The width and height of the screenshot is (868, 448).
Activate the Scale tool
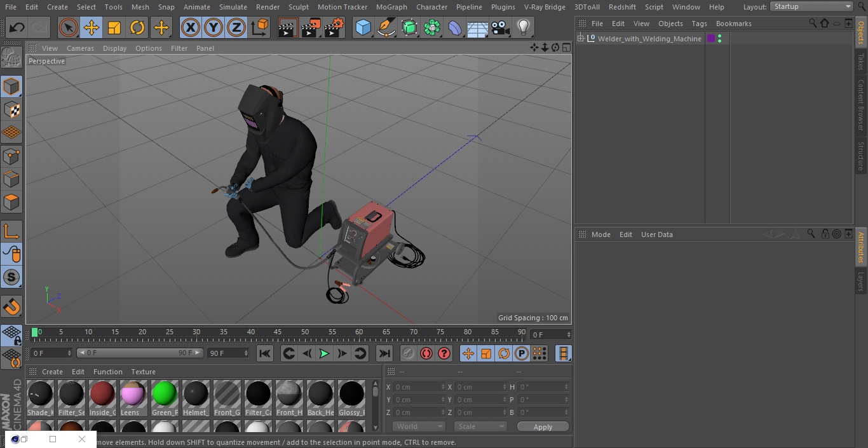(x=114, y=27)
